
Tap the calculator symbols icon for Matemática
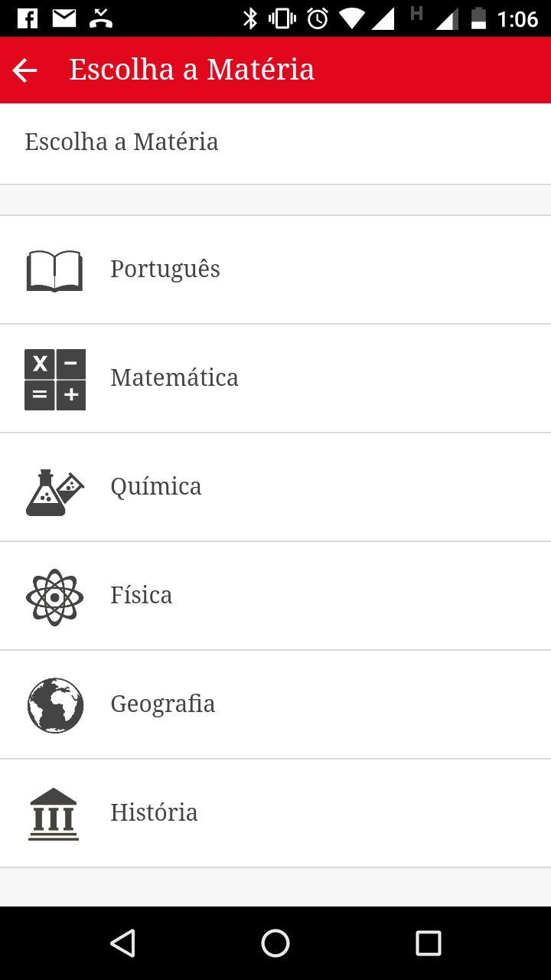(x=54, y=380)
